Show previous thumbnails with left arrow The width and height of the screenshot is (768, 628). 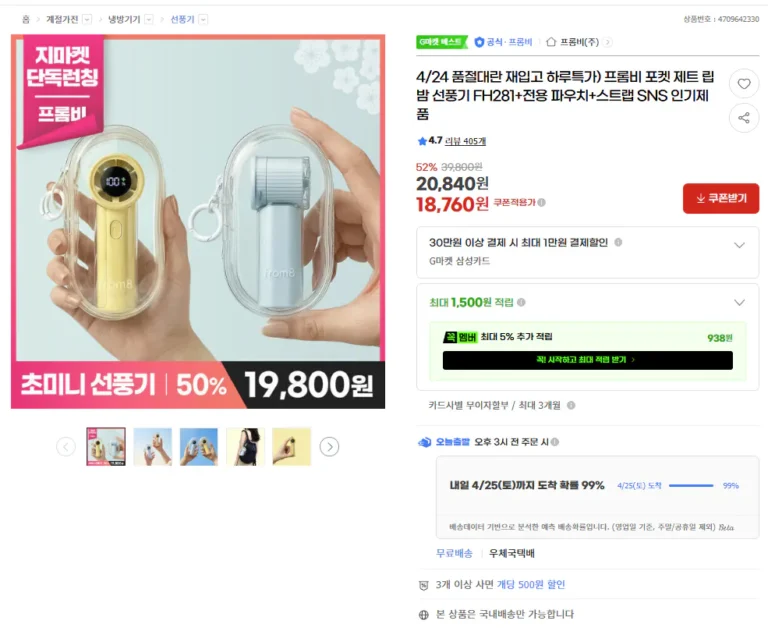66,446
